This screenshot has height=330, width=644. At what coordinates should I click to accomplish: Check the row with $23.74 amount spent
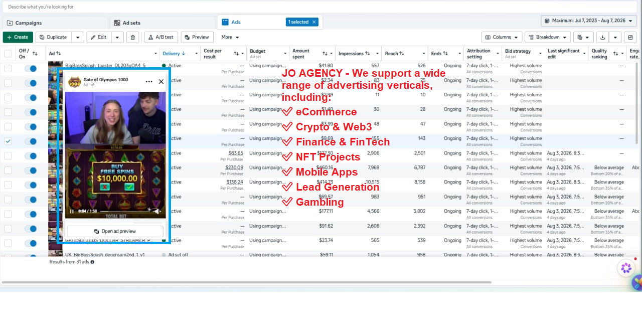pyautogui.click(x=8, y=243)
